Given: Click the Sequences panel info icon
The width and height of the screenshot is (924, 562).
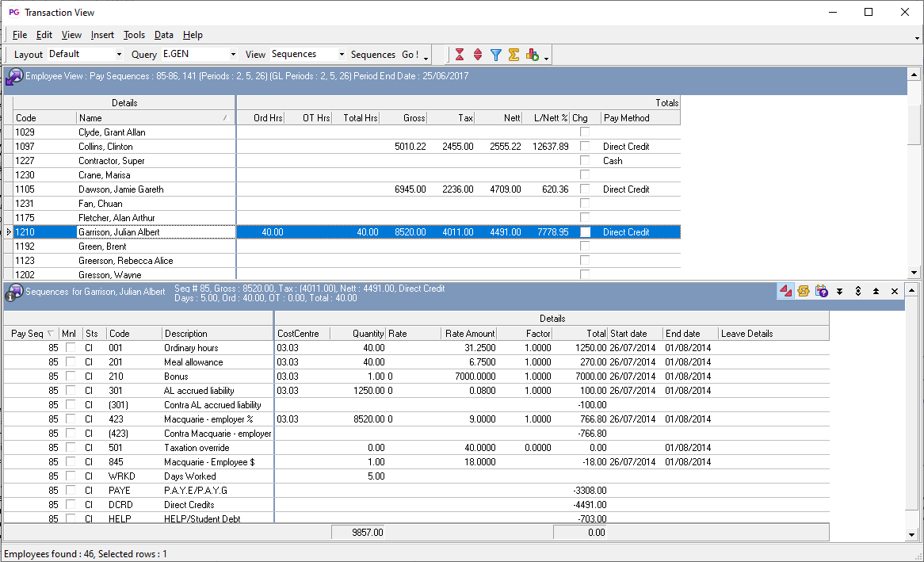Looking at the screenshot, I should point(14,292).
